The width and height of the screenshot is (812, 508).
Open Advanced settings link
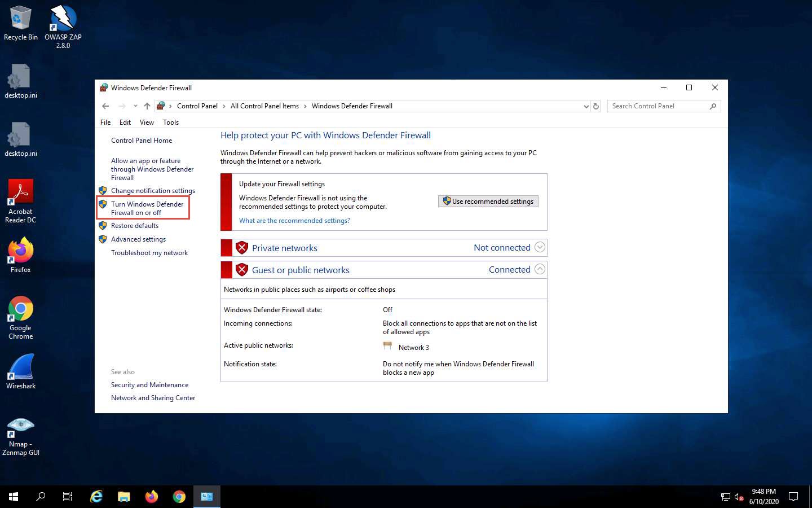click(138, 239)
